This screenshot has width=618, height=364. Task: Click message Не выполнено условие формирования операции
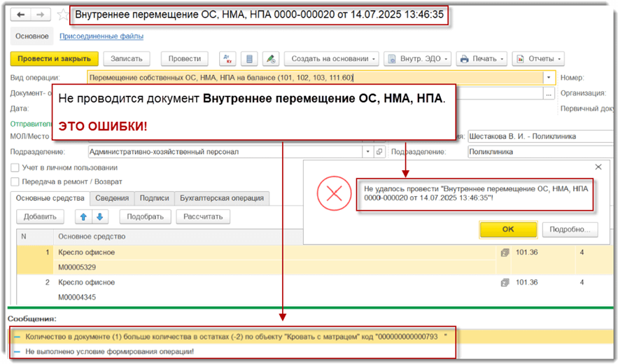tap(110, 351)
